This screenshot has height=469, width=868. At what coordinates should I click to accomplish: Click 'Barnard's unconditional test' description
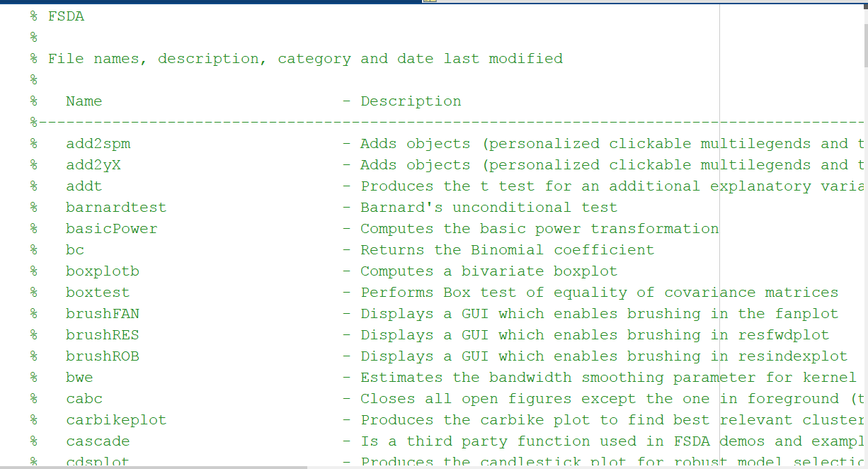pos(489,208)
